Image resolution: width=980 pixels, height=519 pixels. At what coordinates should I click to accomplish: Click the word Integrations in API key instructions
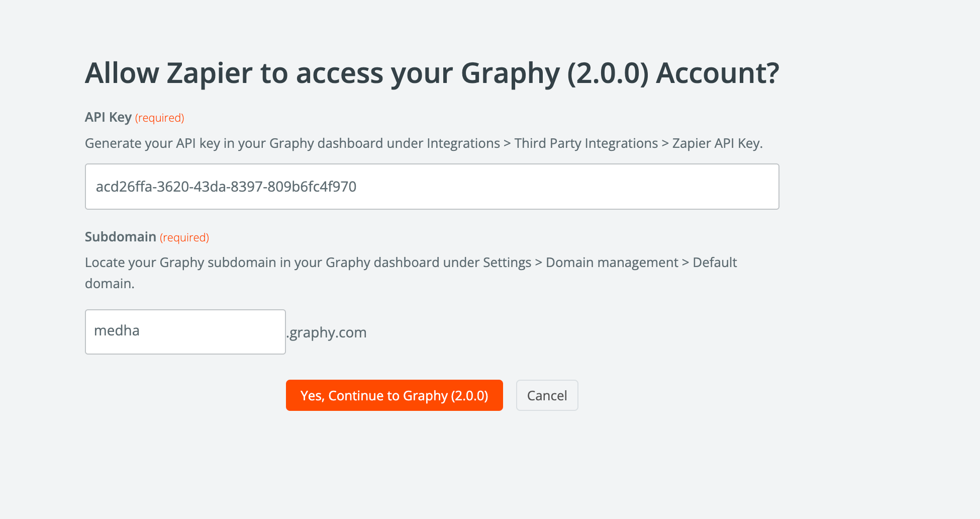[463, 143]
